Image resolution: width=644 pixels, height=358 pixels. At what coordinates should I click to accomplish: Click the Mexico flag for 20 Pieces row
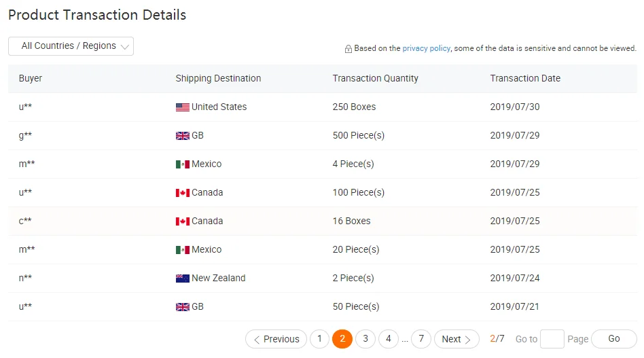(x=182, y=250)
